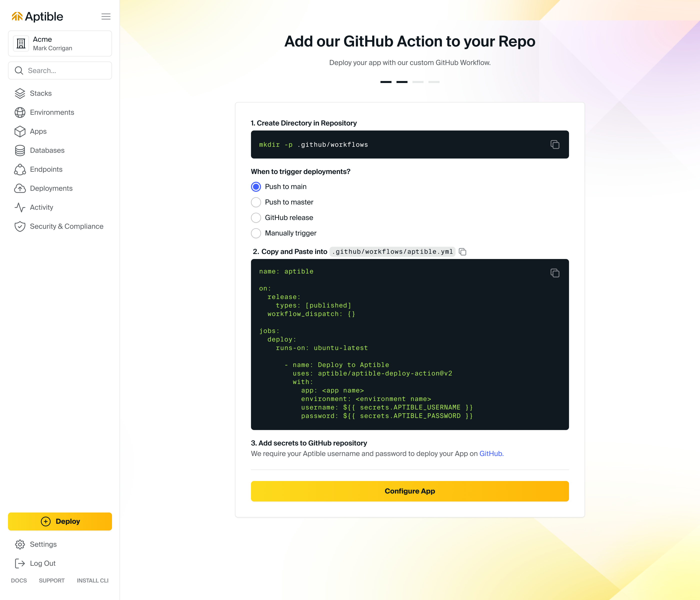Click 'types: [published]' code line
The height and width of the screenshot is (600, 700).
(313, 305)
